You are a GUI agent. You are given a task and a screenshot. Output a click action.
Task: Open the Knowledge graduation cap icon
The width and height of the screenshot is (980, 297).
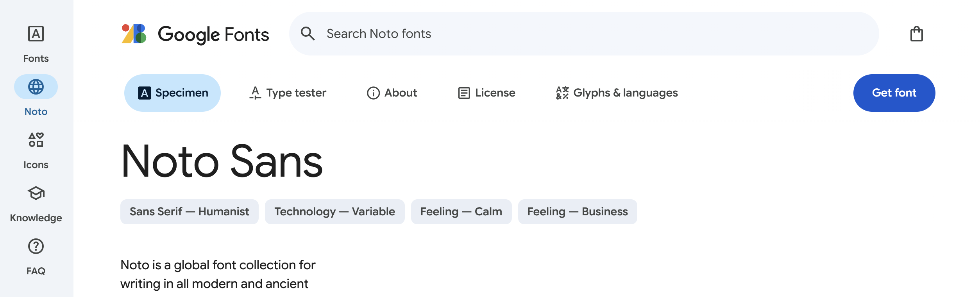coord(36,193)
